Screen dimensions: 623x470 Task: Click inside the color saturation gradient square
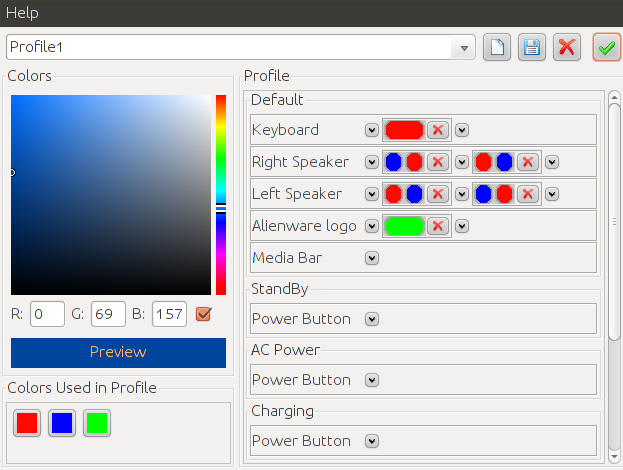pos(111,195)
